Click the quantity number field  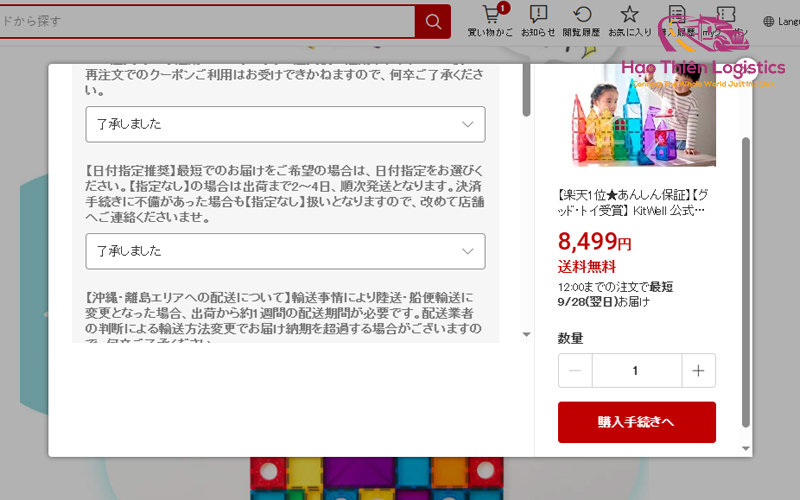(x=637, y=370)
